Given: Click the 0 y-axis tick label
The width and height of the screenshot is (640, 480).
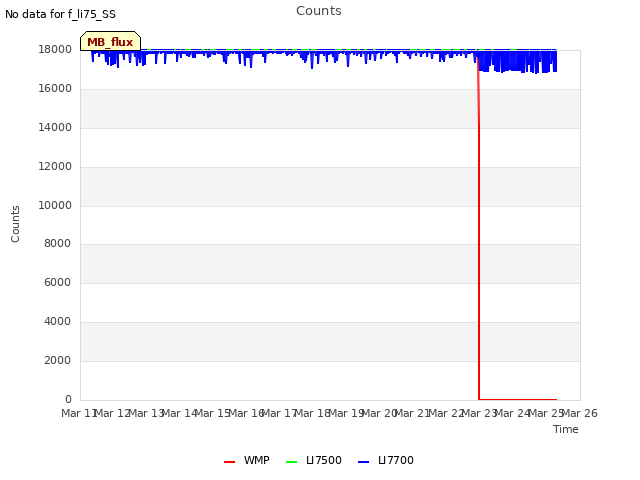Looking at the screenshot, I should 68,399.
